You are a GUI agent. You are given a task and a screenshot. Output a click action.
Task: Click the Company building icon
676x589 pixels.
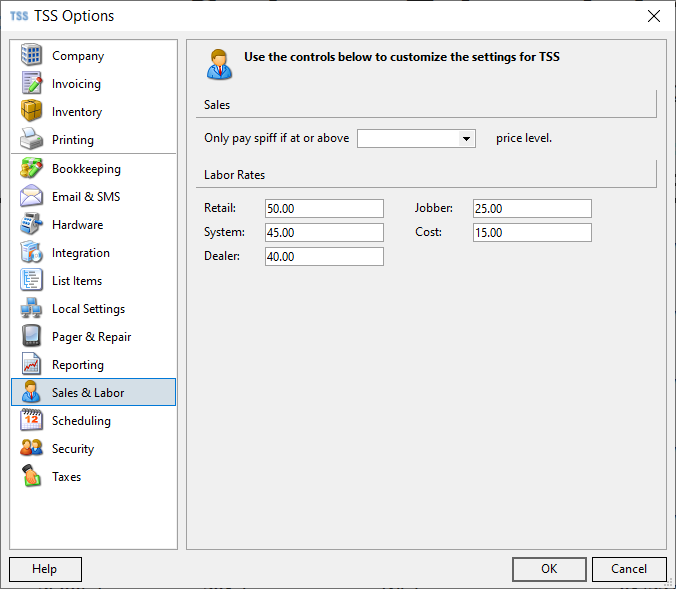tap(31, 55)
